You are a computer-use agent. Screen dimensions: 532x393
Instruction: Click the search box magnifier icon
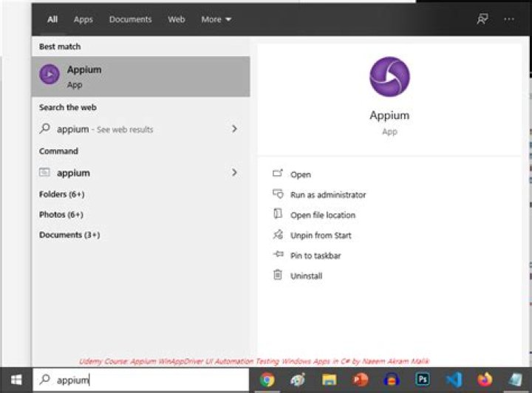pyautogui.click(x=45, y=379)
